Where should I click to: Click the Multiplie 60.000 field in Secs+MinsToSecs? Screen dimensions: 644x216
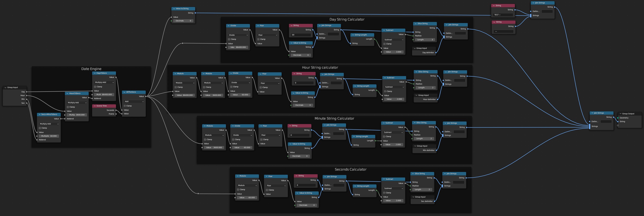coord(49,136)
